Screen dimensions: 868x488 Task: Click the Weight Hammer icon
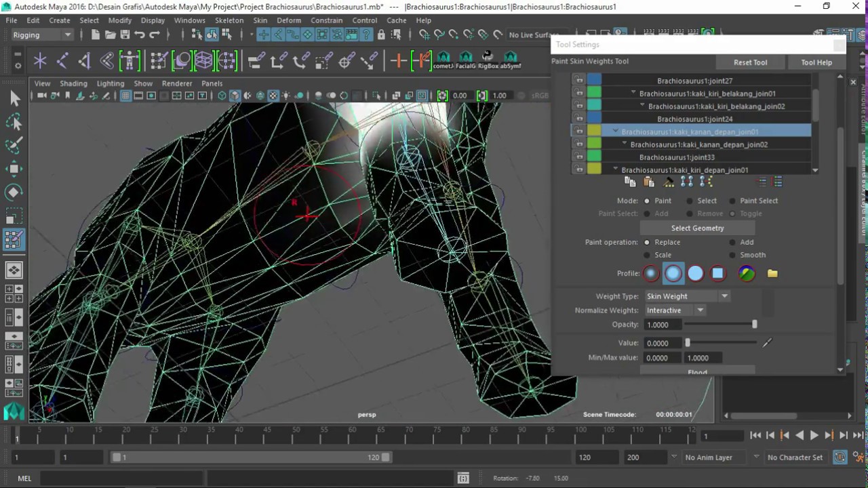[669, 182]
